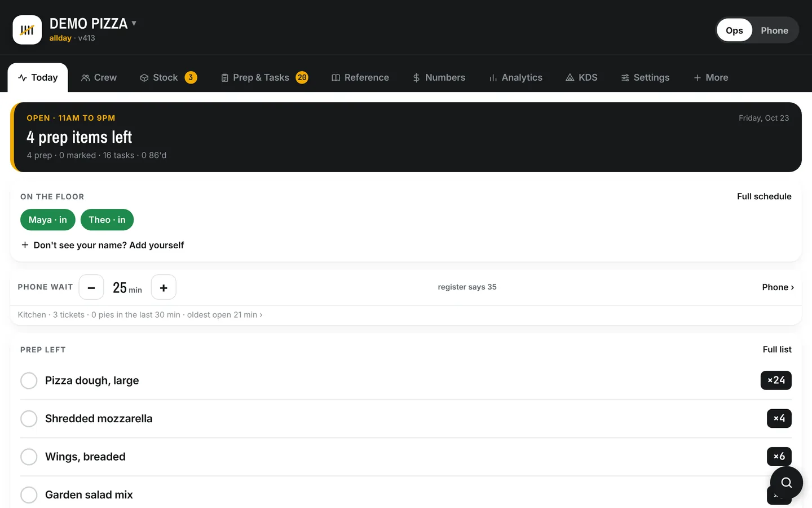Click the '4 prep items left' heading
812x508 pixels.
80,137
